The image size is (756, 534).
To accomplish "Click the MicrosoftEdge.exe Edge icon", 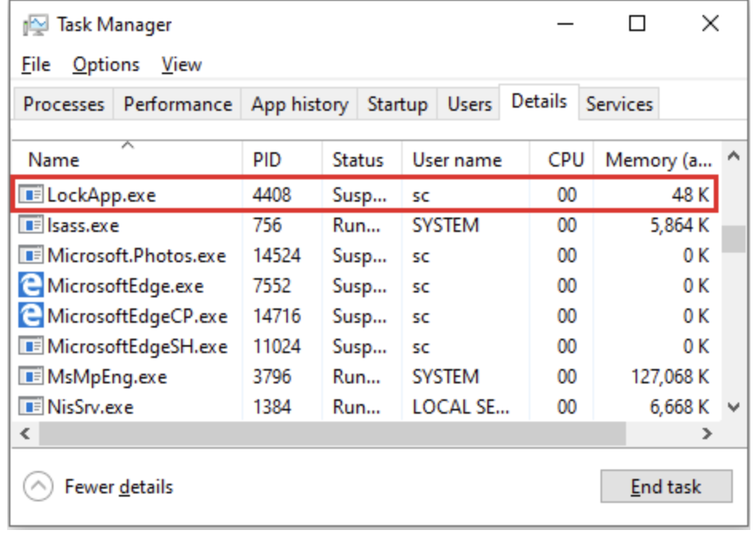I will [31, 285].
